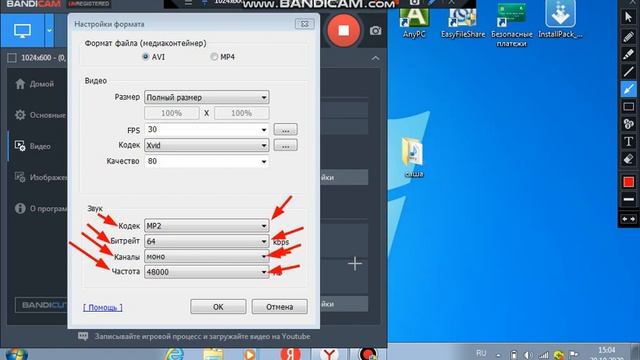The width and height of the screenshot is (640, 360).
Task: Expand the recording mode dropdown arrow
Action: point(49,31)
